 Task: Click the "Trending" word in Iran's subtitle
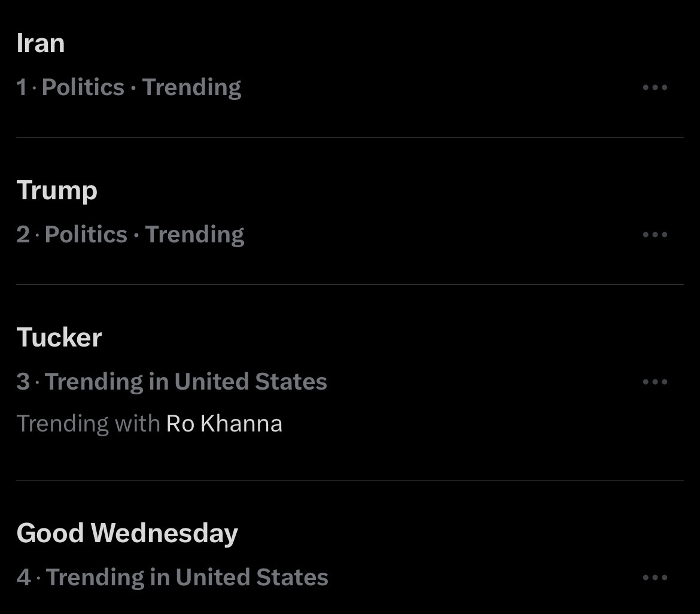pyautogui.click(x=191, y=87)
